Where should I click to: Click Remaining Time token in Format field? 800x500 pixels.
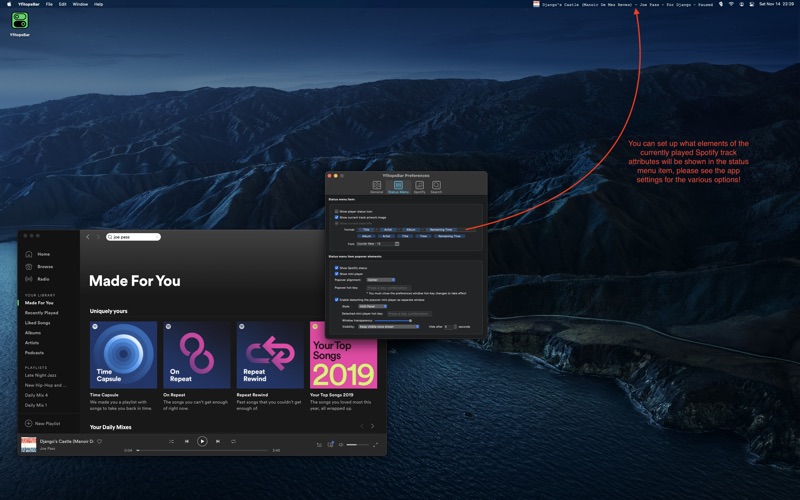441,230
